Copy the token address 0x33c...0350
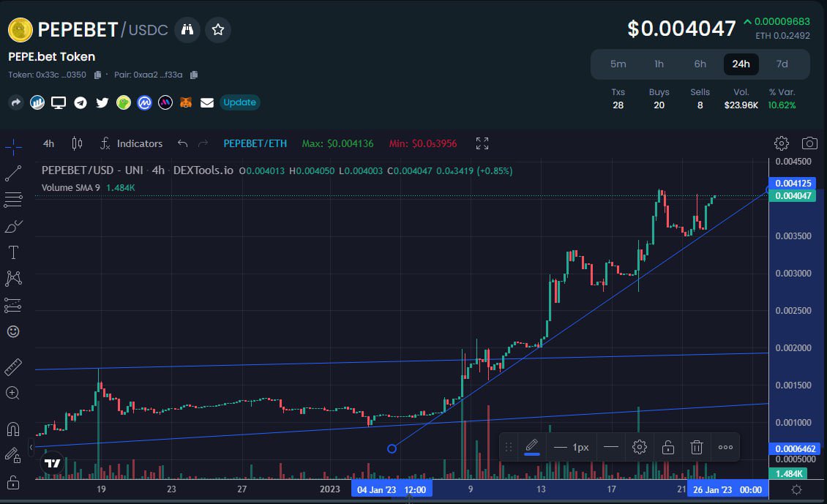The image size is (827, 504). point(97,75)
